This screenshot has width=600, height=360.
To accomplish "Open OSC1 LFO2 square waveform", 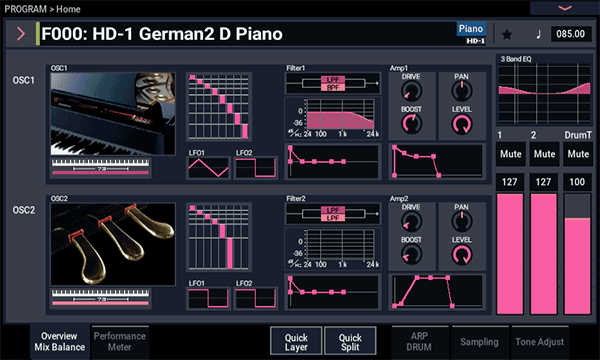I will coord(256,168).
